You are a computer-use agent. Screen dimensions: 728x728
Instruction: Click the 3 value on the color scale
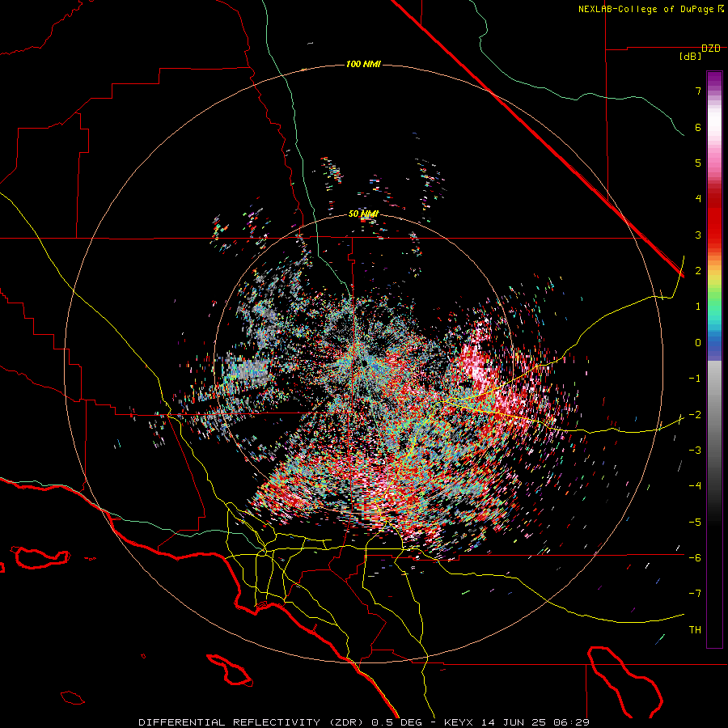click(698, 235)
